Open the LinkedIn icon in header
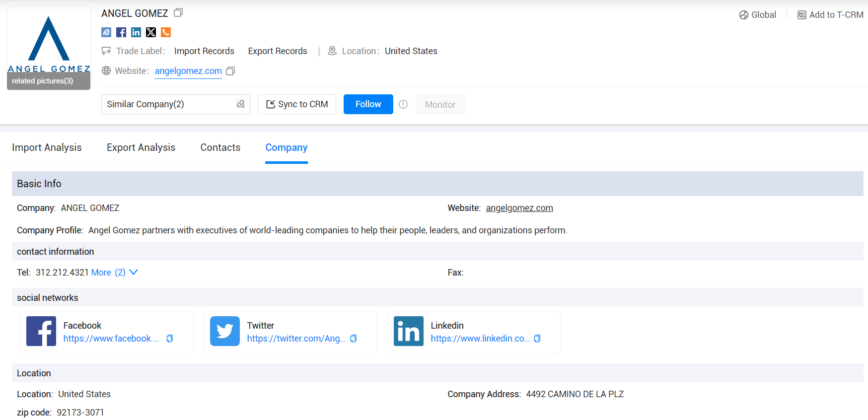Image resolution: width=868 pixels, height=420 pixels. tap(136, 32)
